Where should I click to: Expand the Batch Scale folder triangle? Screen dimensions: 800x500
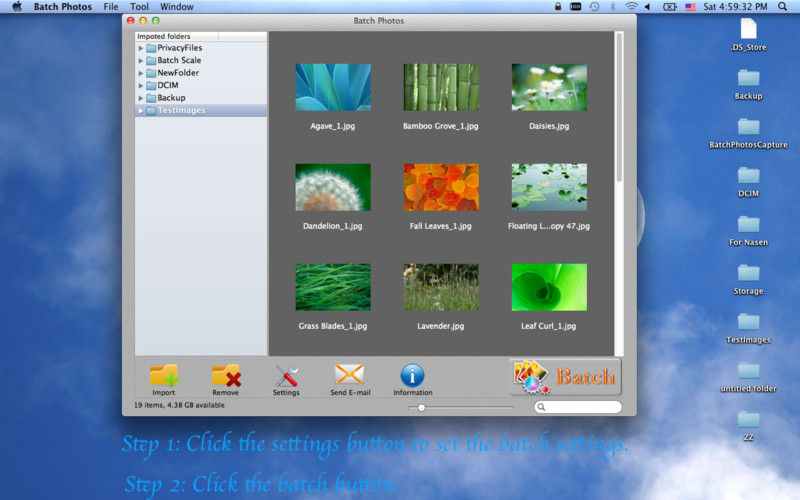pos(141,60)
